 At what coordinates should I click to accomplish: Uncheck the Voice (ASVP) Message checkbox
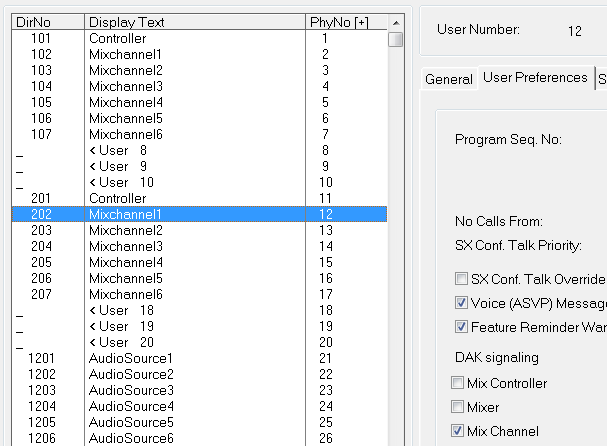click(x=461, y=303)
